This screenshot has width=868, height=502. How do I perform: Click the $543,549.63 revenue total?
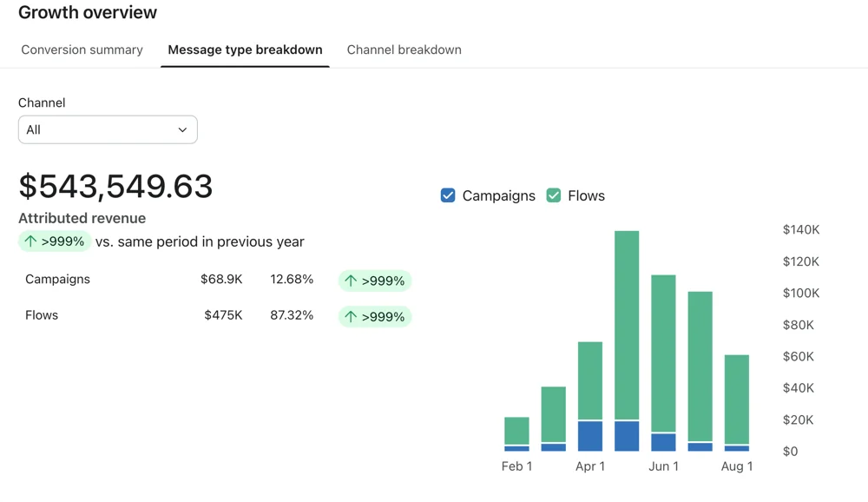pos(115,186)
